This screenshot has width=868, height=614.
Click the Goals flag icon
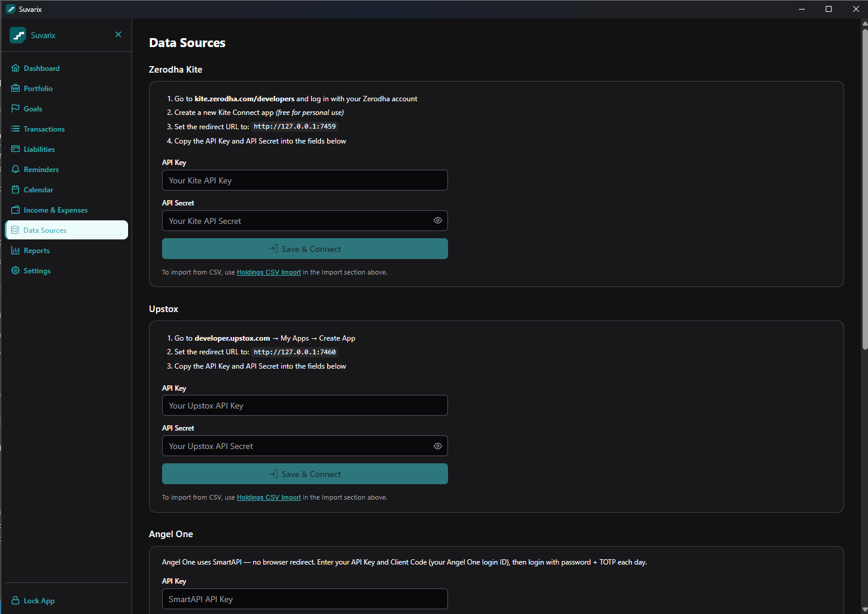pyautogui.click(x=15, y=108)
